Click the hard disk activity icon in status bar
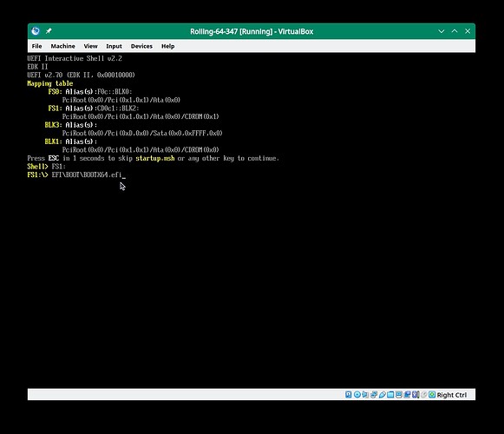 click(x=349, y=394)
